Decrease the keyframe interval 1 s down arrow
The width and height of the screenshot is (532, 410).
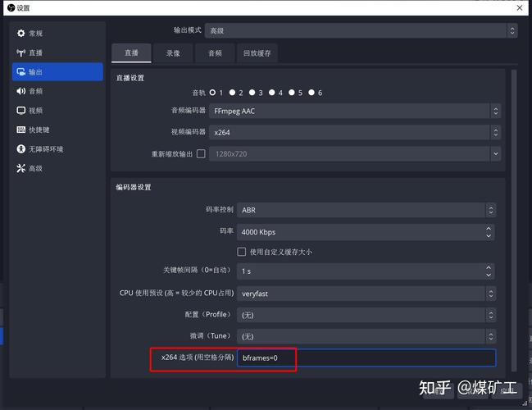(489, 276)
